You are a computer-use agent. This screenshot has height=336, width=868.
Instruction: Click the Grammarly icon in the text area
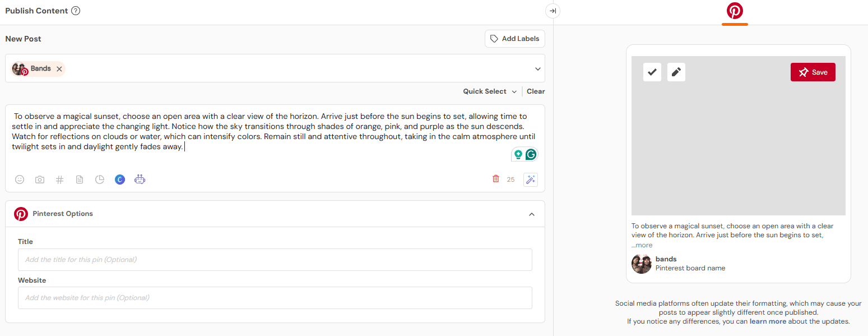(531, 154)
